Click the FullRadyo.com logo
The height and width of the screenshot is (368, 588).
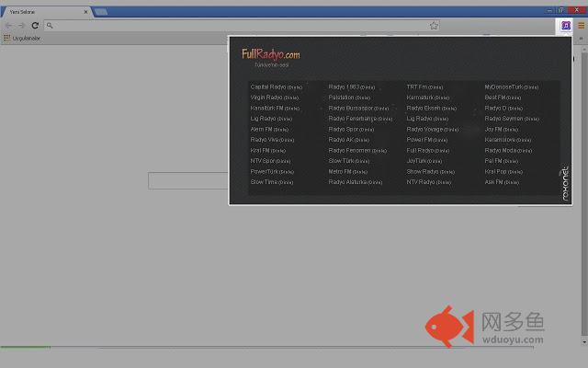coord(270,54)
